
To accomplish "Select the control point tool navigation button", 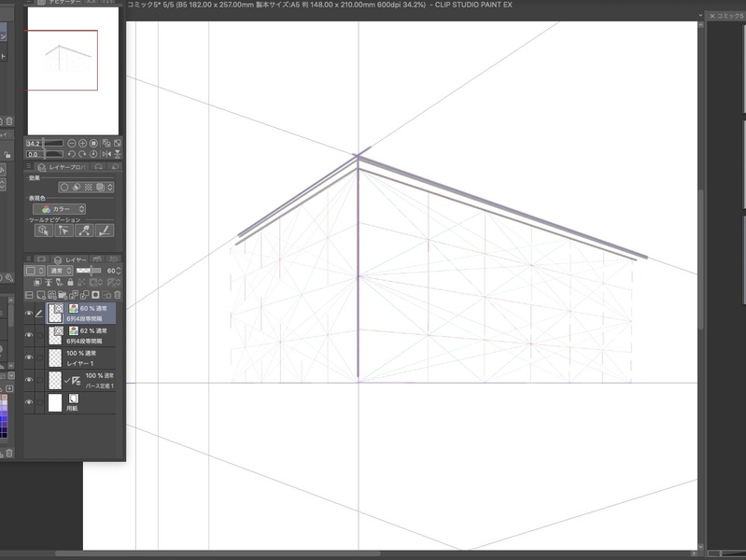I will pyautogui.click(x=63, y=231).
